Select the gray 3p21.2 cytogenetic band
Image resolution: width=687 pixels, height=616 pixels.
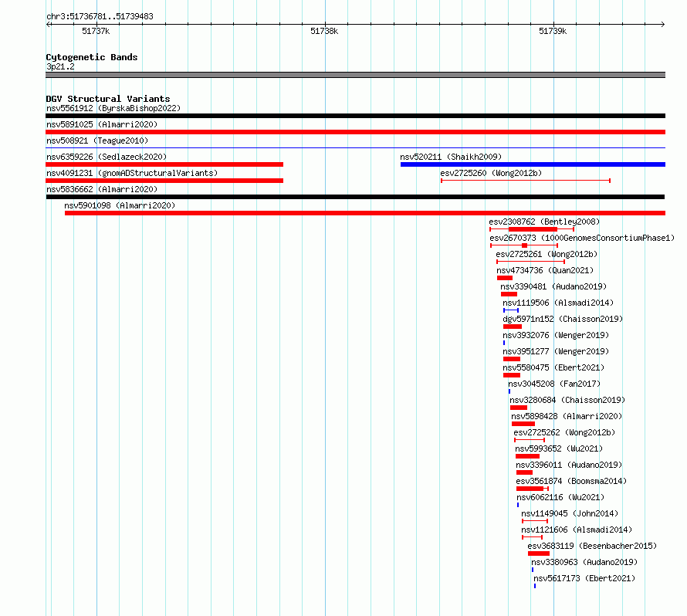pyautogui.click(x=355, y=75)
